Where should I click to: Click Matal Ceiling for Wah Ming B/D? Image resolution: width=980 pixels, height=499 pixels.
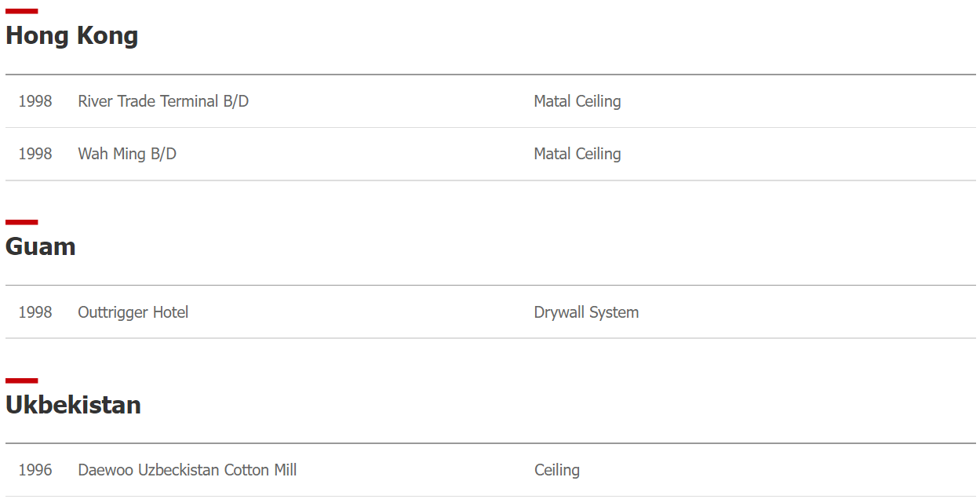[577, 154]
